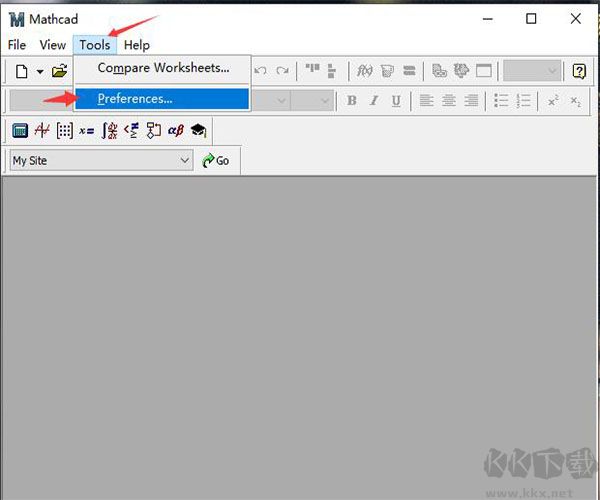Click the Align Across regions icon
Screen dimensions: 600x500
coord(312,69)
